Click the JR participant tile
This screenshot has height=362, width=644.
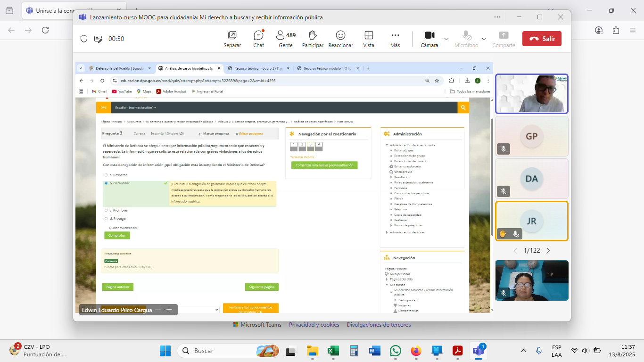pyautogui.click(x=531, y=221)
